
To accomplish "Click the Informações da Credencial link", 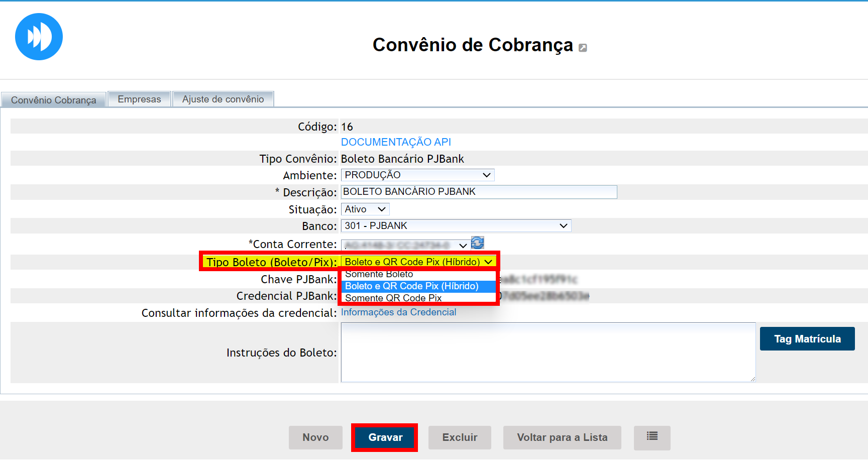I will [x=398, y=312].
